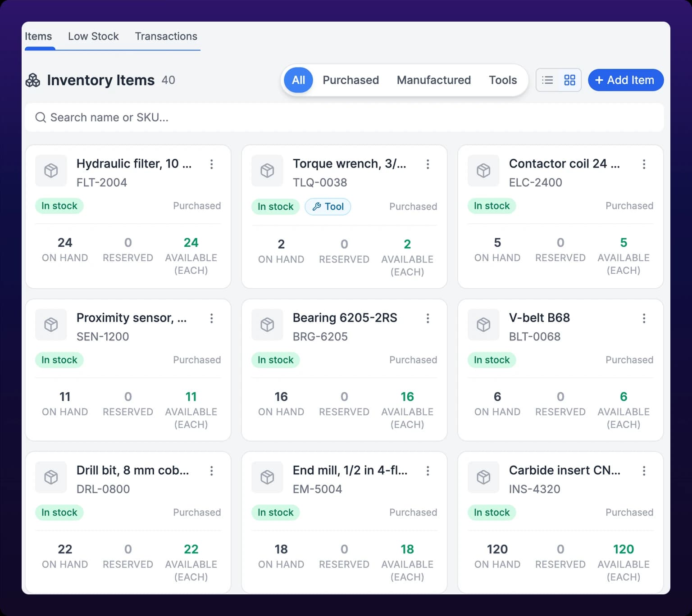Open options menu for Contactor coil card
Image resolution: width=692 pixels, height=616 pixels.
644,164
